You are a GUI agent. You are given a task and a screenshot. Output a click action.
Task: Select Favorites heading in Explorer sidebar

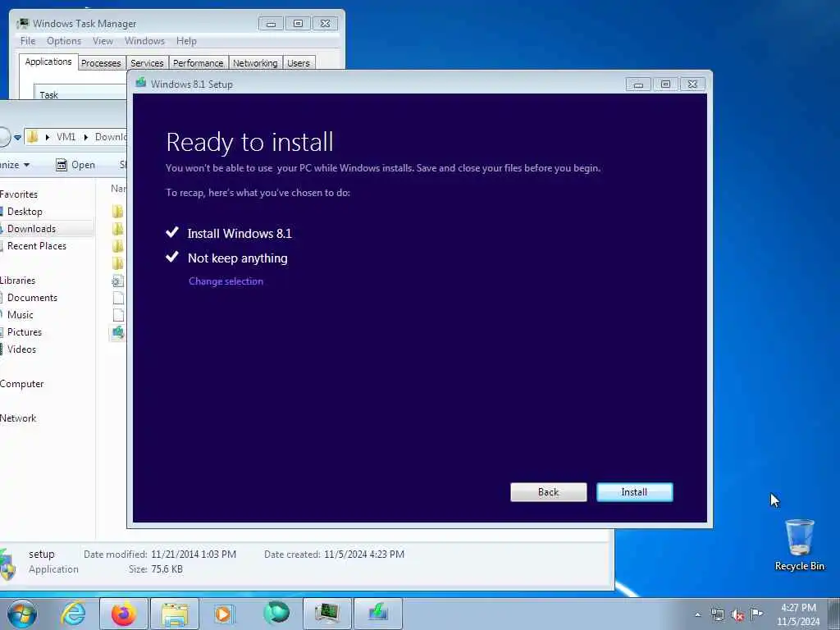pos(18,194)
